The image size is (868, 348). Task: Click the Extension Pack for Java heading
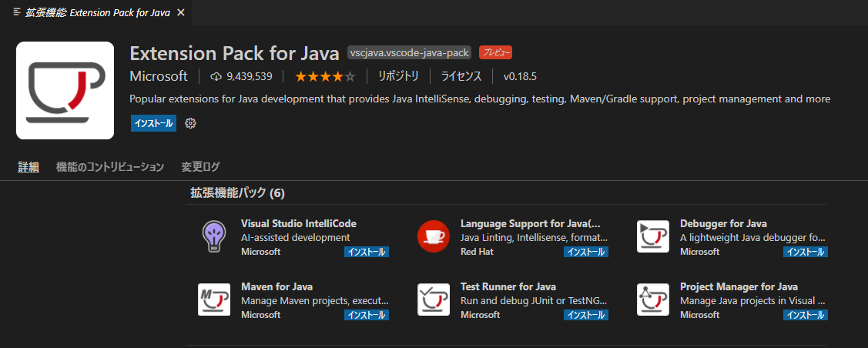pos(234,53)
